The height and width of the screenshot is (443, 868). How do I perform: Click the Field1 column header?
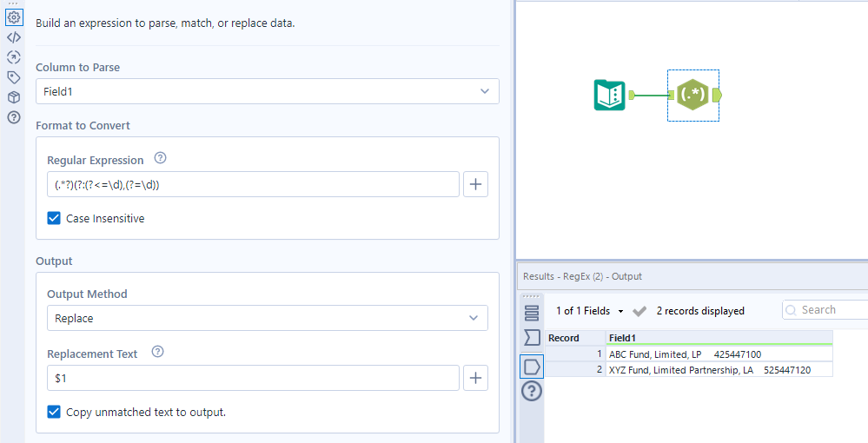tap(719, 338)
